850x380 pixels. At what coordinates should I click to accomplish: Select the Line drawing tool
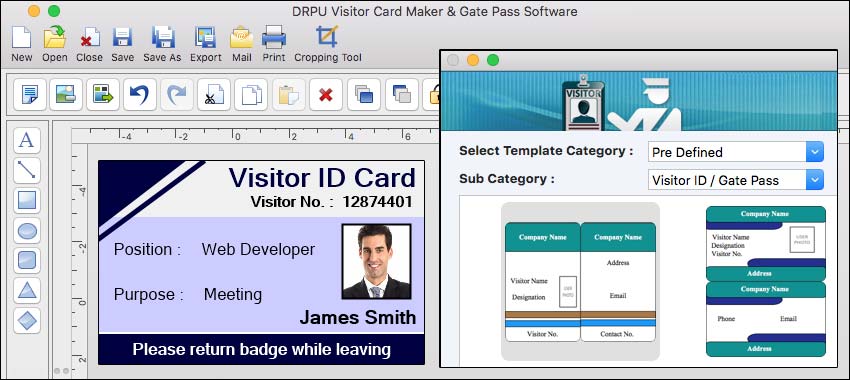(x=27, y=170)
